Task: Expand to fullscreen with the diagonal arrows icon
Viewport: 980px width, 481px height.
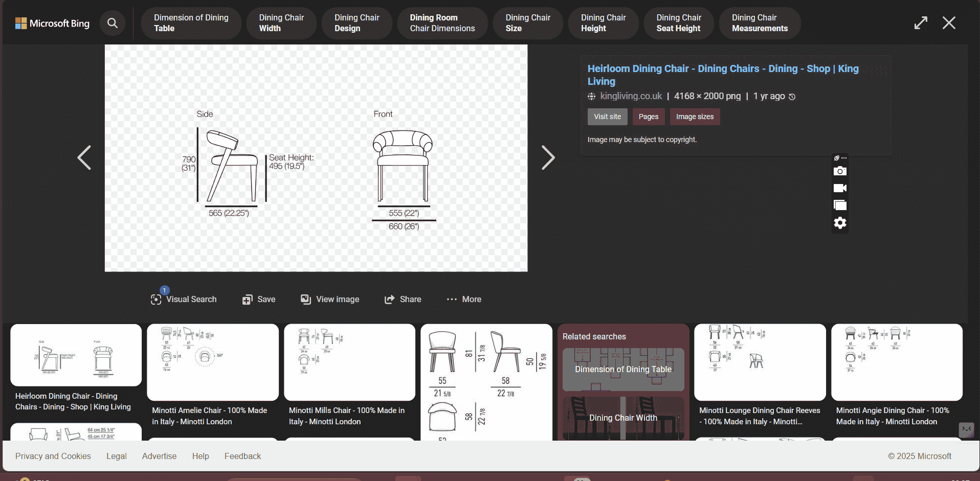Action: click(921, 22)
